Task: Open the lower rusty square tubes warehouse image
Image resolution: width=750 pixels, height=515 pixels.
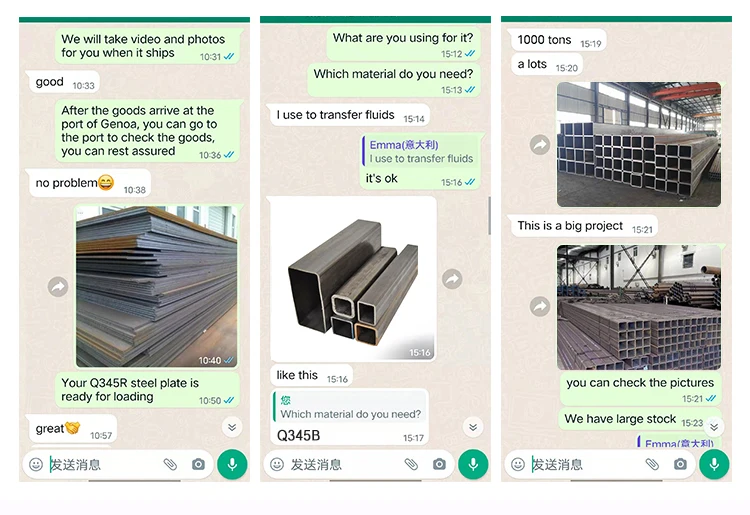Action: pyautogui.click(x=639, y=307)
